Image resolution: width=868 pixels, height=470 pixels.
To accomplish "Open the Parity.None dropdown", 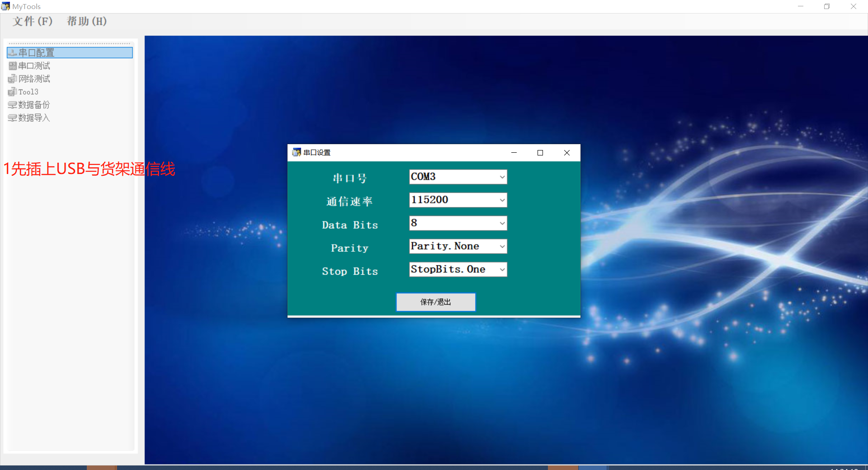I will click(502, 246).
